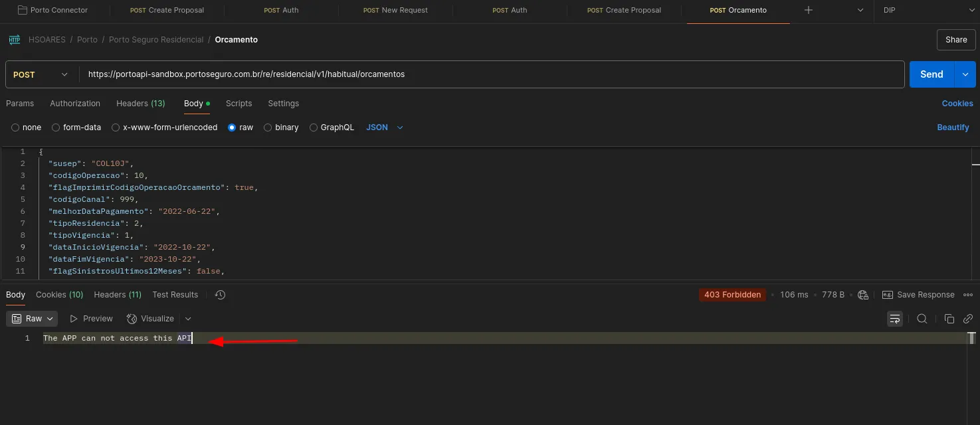Choose x-www-form-urlencoded body option
The width and height of the screenshot is (980, 425).
[116, 127]
